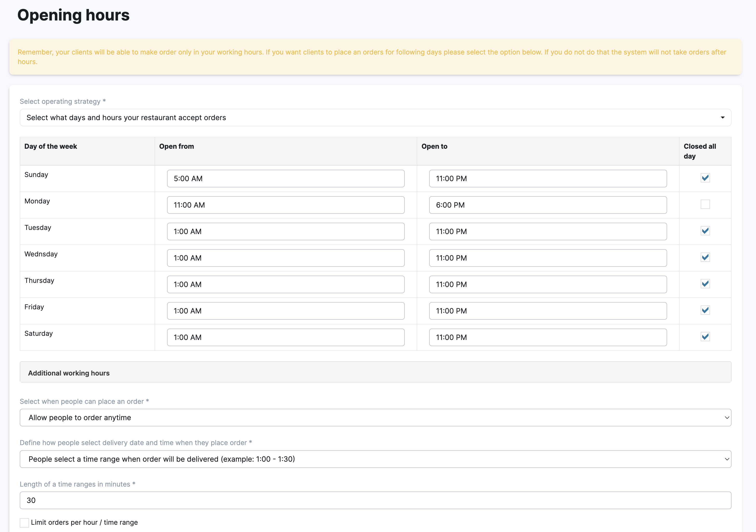Toggle Saturday's Closed all day checkbox
The height and width of the screenshot is (532, 756).
[705, 337]
